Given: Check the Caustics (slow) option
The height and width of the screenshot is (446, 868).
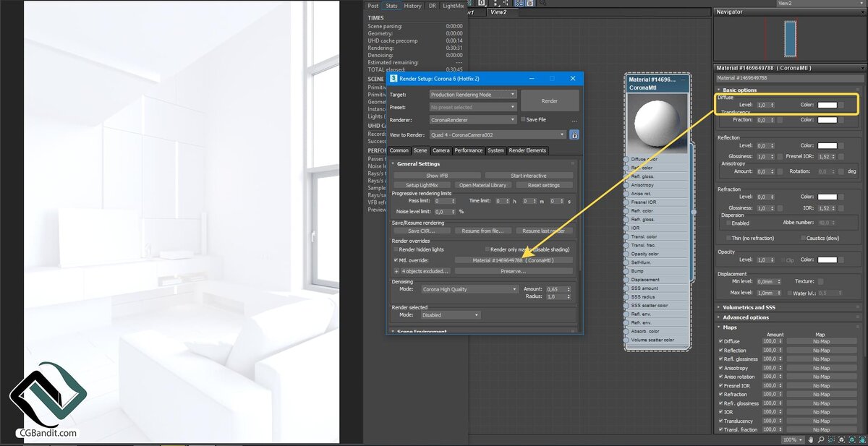Looking at the screenshot, I should pos(803,238).
